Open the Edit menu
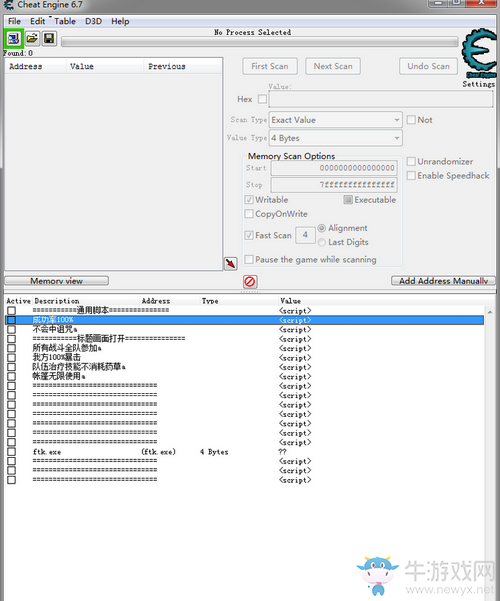500x601 pixels. pos(38,21)
